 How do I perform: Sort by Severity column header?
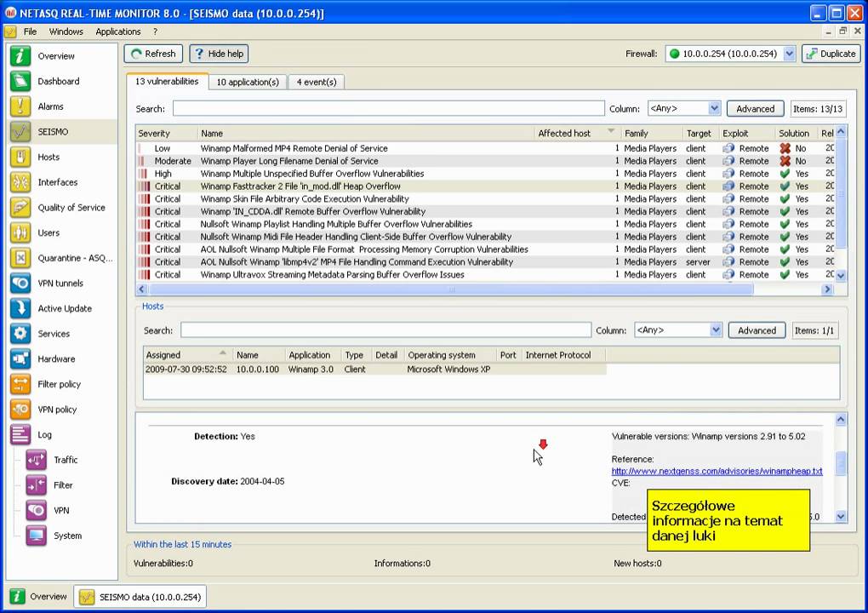pyautogui.click(x=166, y=134)
